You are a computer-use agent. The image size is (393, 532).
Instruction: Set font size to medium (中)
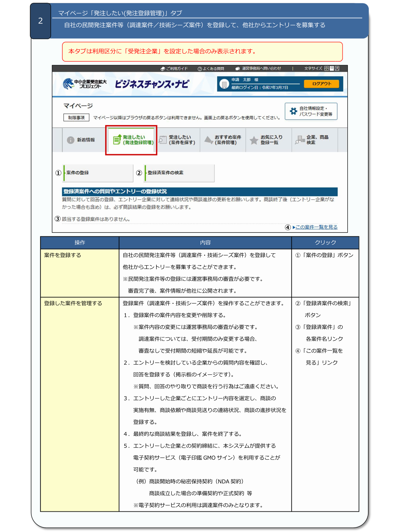(332, 69)
